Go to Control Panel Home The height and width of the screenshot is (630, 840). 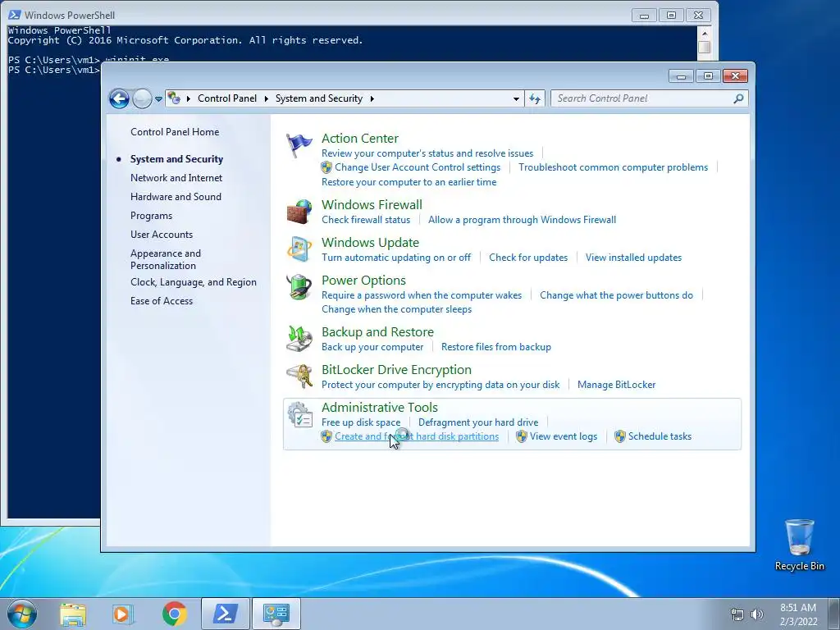coord(175,132)
